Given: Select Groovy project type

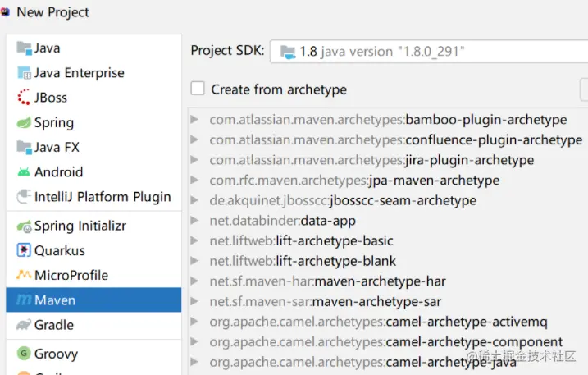Looking at the screenshot, I should 93,354.
